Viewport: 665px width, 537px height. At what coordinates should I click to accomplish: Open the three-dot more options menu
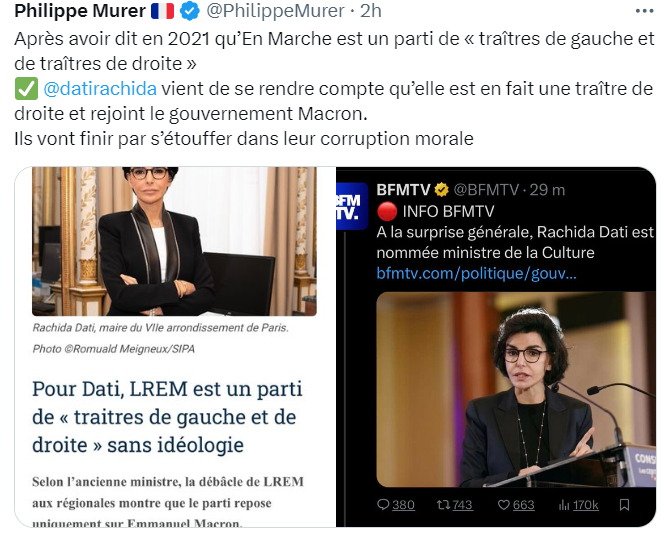click(x=645, y=11)
